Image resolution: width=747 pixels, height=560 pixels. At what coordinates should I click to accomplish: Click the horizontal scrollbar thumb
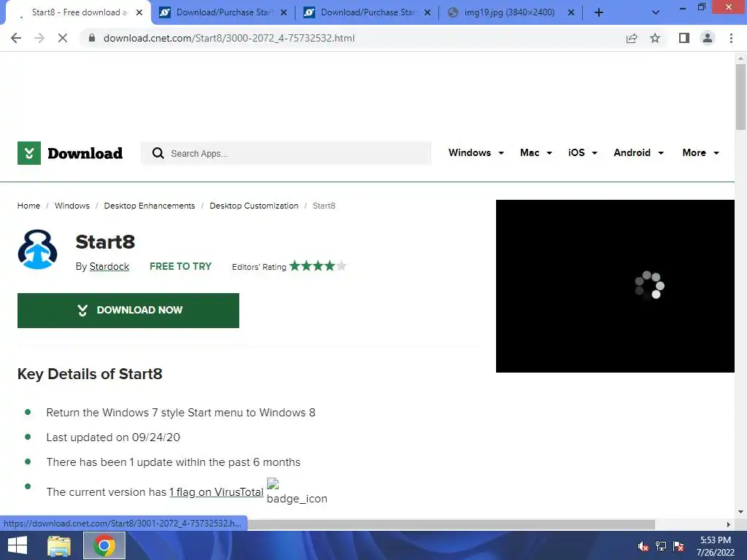(x=452, y=524)
